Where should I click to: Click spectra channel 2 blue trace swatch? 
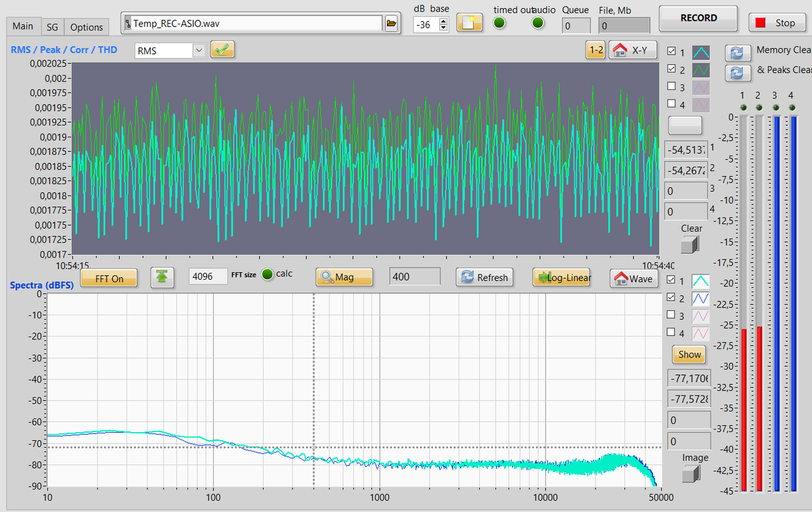point(700,298)
